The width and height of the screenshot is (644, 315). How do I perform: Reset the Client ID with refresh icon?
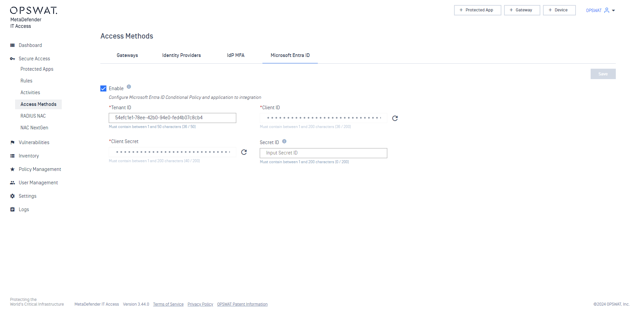[395, 118]
